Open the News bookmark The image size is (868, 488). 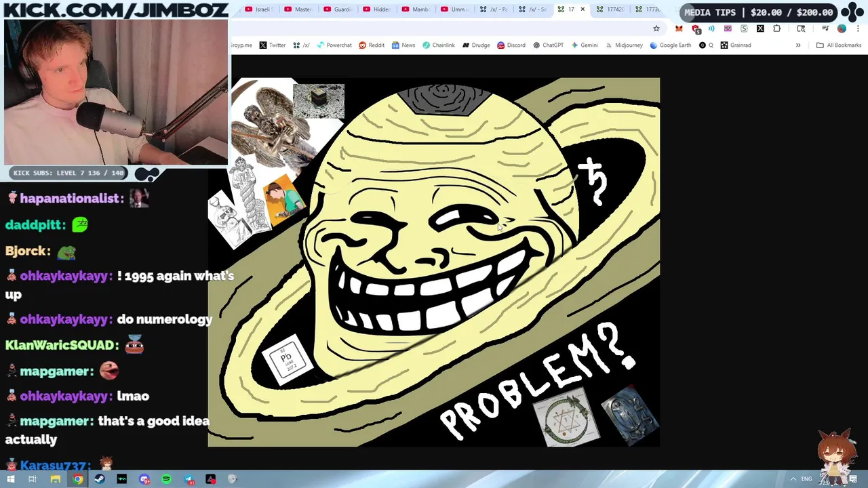coord(403,45)
